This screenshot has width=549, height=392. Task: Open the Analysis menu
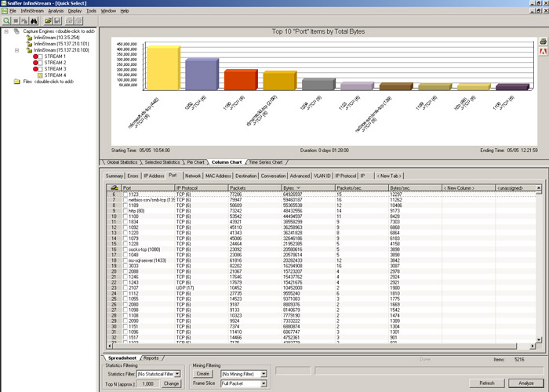click(56, 11)
